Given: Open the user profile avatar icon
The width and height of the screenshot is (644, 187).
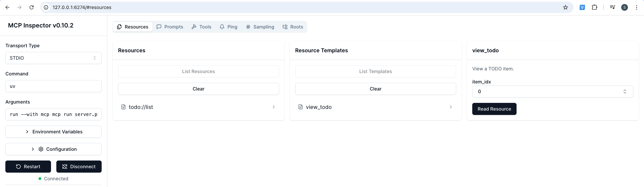Looking at the screenshot, I should [x=625, y=7].
